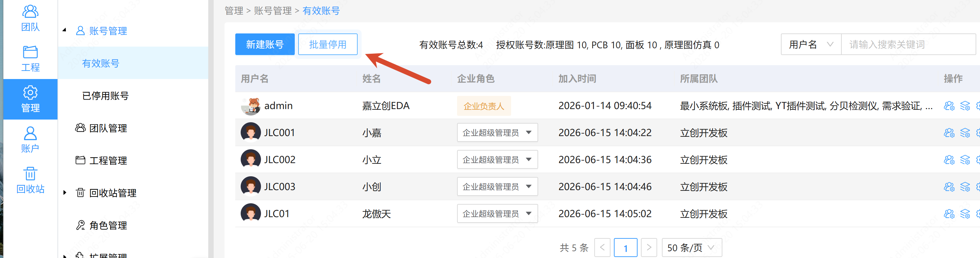980x258 pixels.
Task: Click the 加入时间 column header
Action: pos(577,79)
